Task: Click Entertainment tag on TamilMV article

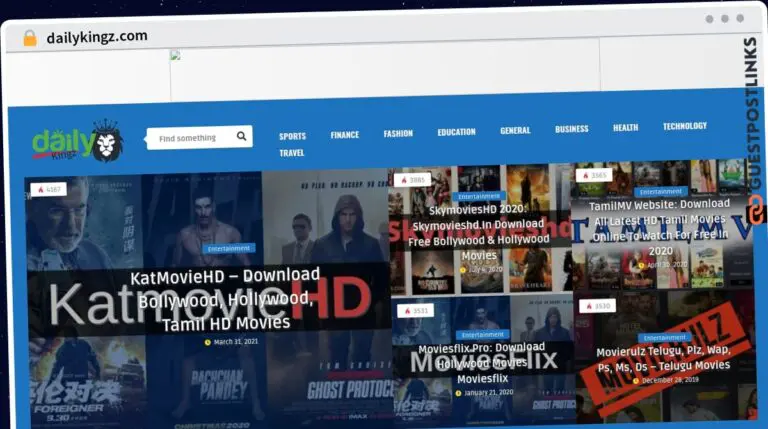Action: click(661, 192)
